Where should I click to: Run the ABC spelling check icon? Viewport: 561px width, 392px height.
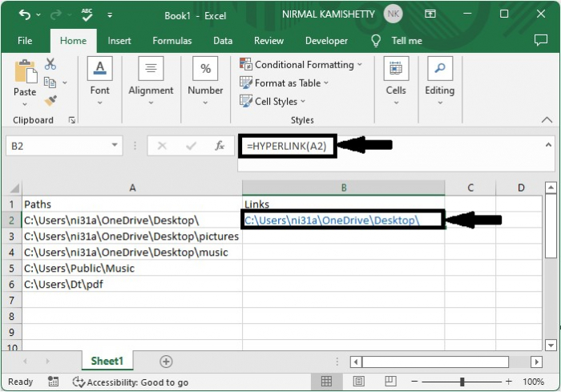pyautogui.click(x=87, y=14)
